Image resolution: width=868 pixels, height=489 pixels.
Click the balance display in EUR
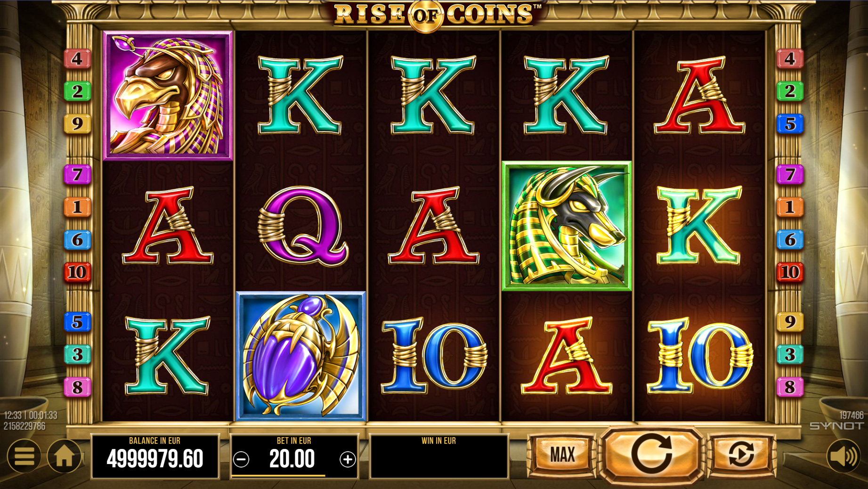155,456
